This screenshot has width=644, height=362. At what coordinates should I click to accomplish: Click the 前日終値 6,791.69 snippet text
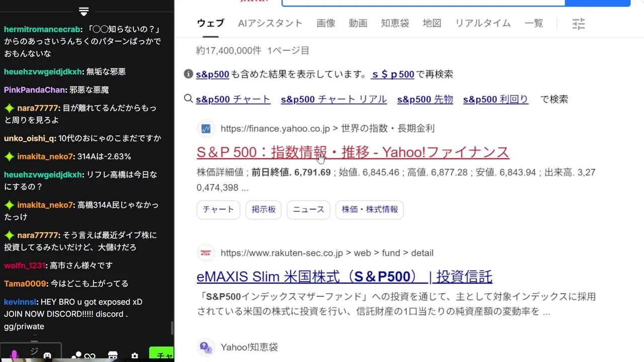click(291, 172)
